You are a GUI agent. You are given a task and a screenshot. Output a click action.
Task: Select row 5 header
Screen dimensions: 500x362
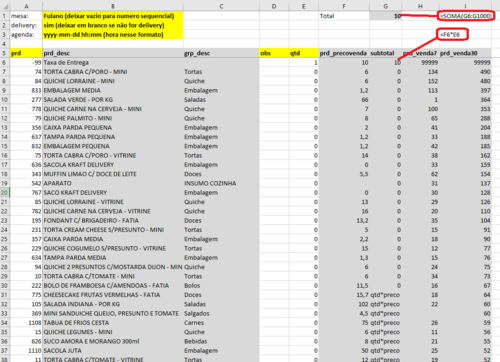5,53
